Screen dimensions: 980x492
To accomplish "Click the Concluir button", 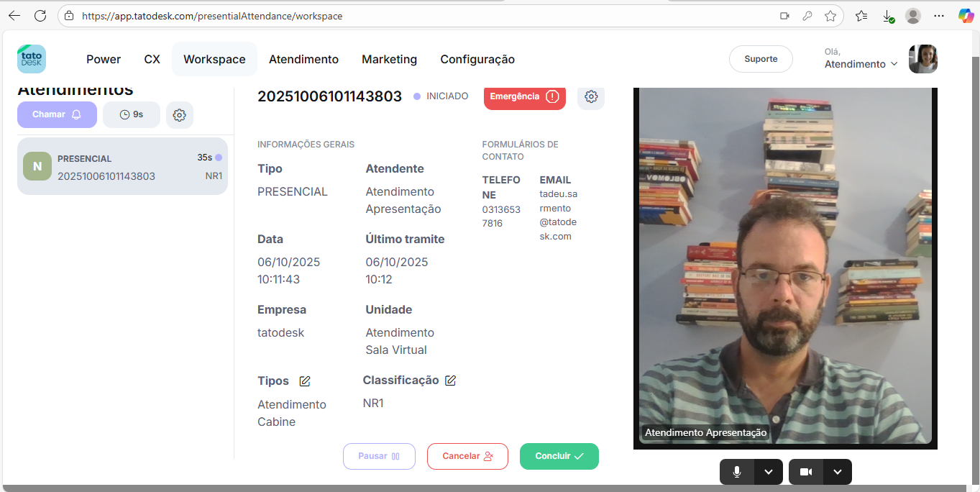I will coord(559,456).
